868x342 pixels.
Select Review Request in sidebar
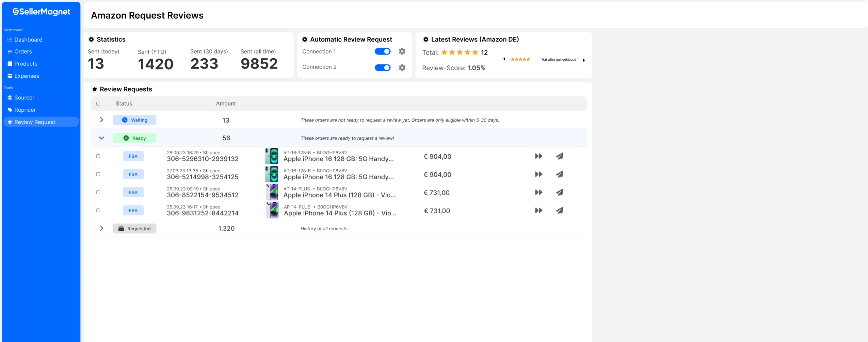(x=41, y=122)
